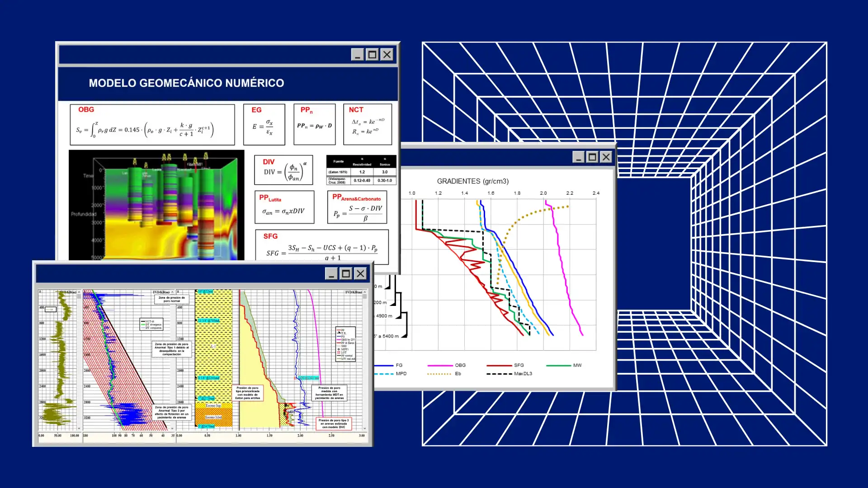868x488 pixels.
Task: Click the Eoceno Med lithology block
Action: point(213,417)
